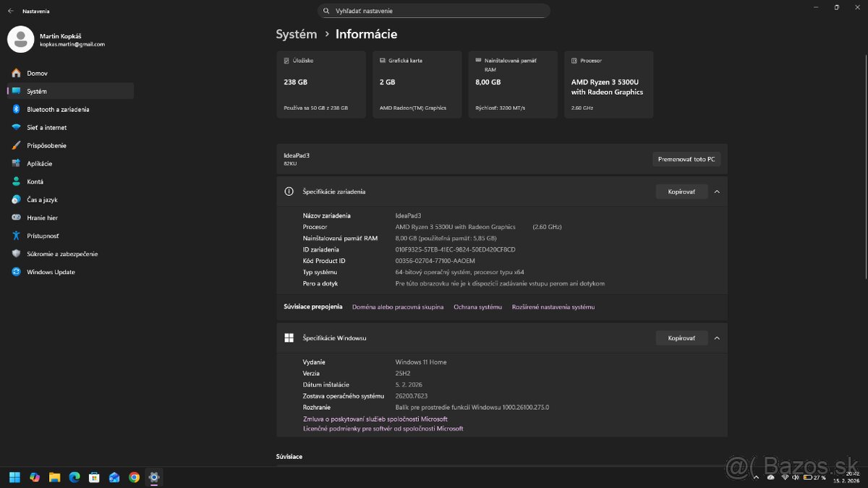The height and width of the screenshot is (488, 868).
Task: Select Aplikácie in the sidebar menu
Action: 39,163
